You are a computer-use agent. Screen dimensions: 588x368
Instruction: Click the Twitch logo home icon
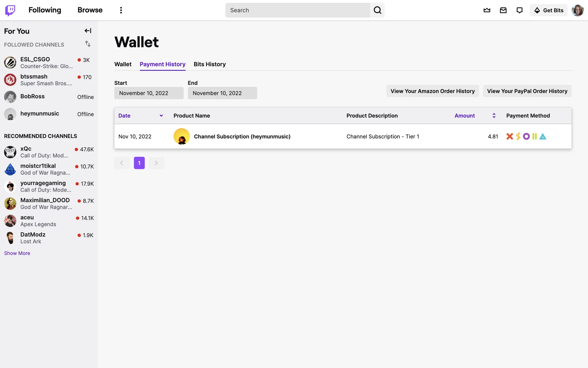[x=10, y=10]
